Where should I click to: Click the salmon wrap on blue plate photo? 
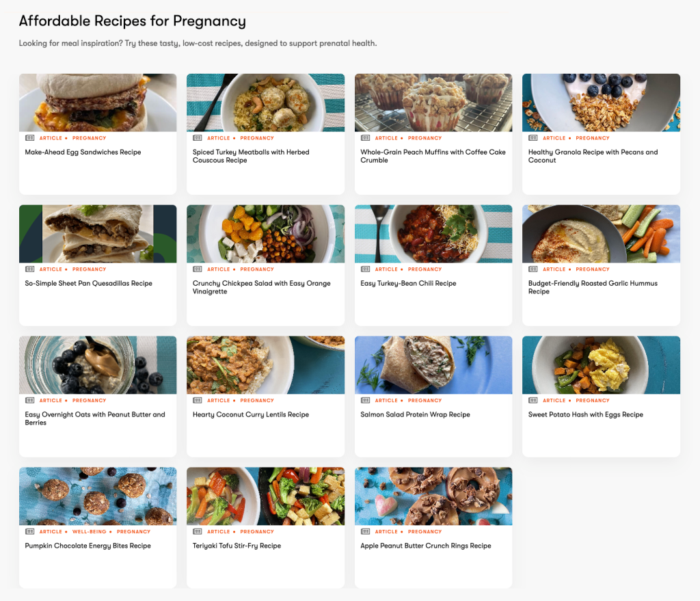tap(433, 365)
